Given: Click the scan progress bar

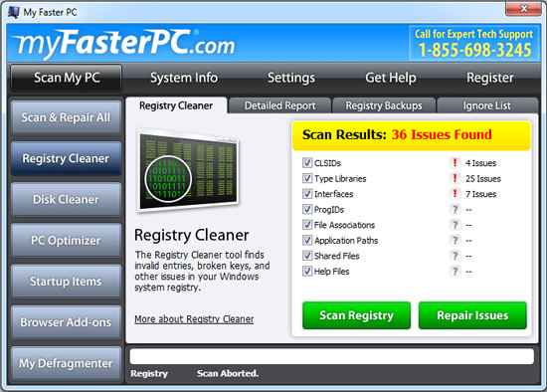Looking at the screenshot, I should coord(332,356).
